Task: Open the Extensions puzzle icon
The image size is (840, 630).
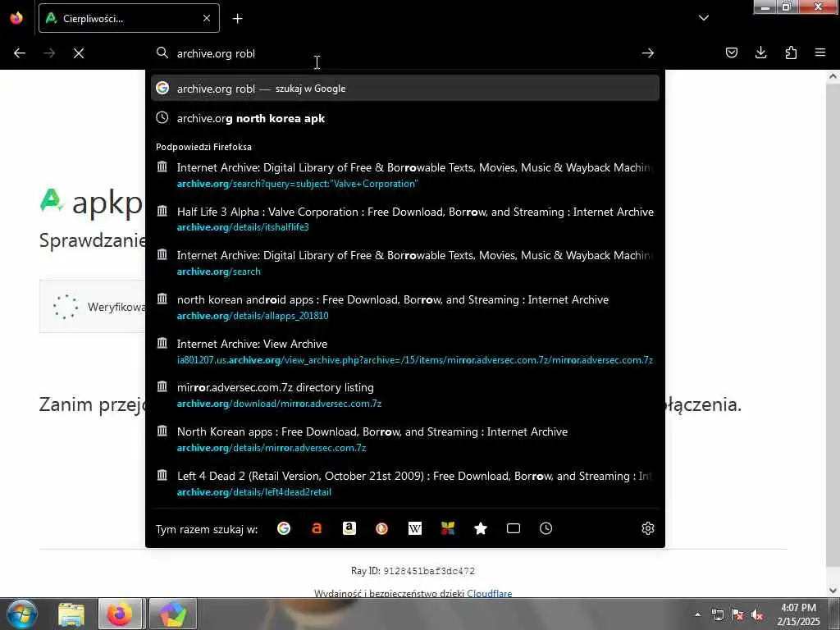Action: click(791, 52)
